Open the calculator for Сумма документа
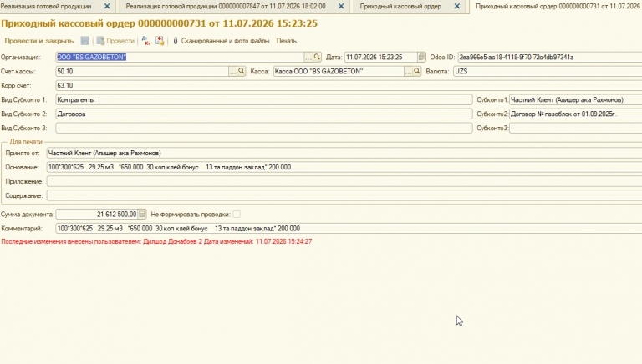The width and height of the screenshot is (642, 364). click(141, 215)
